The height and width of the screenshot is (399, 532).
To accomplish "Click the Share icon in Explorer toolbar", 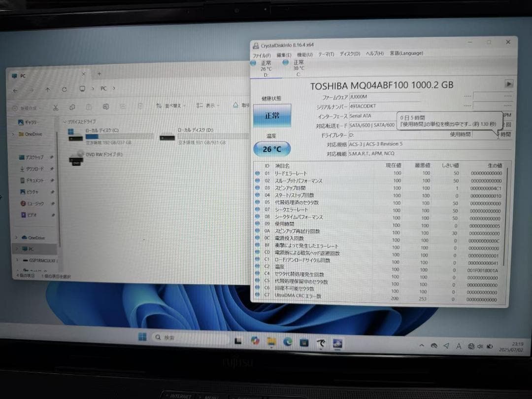I will click(x=123, y=107).
